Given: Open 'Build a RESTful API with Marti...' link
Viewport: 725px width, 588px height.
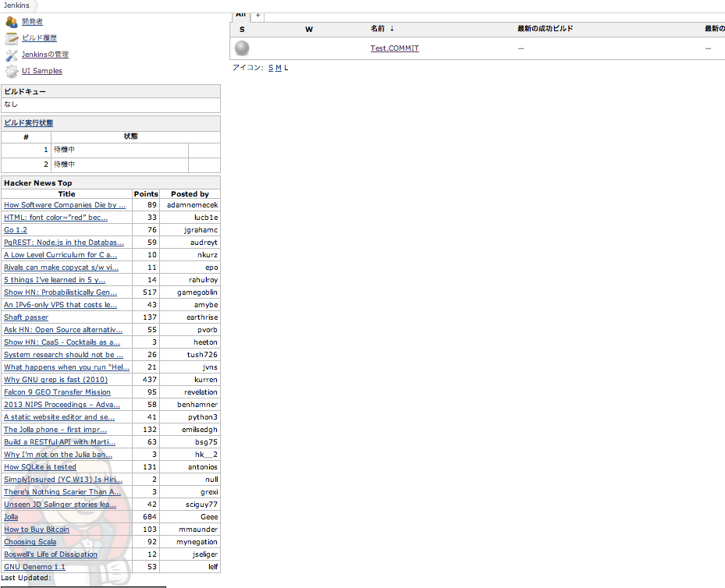Looking at the screenshot, I should coord(59,441).
